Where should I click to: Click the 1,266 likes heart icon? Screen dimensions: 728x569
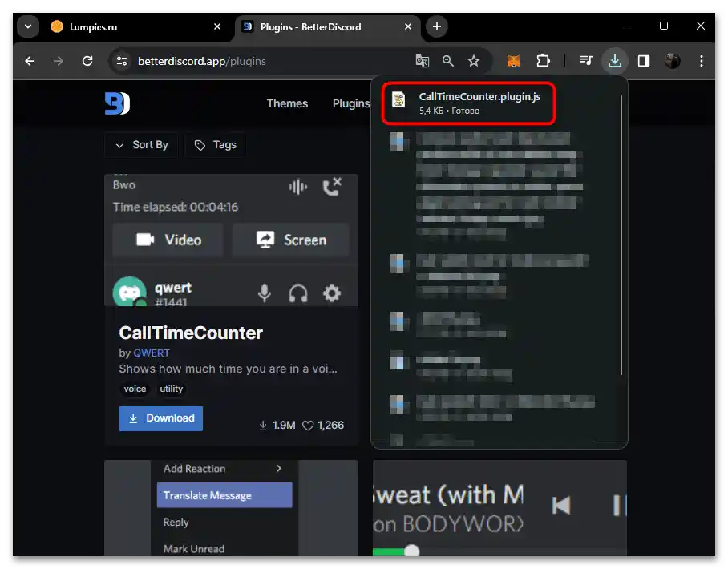tap(308, 425)
